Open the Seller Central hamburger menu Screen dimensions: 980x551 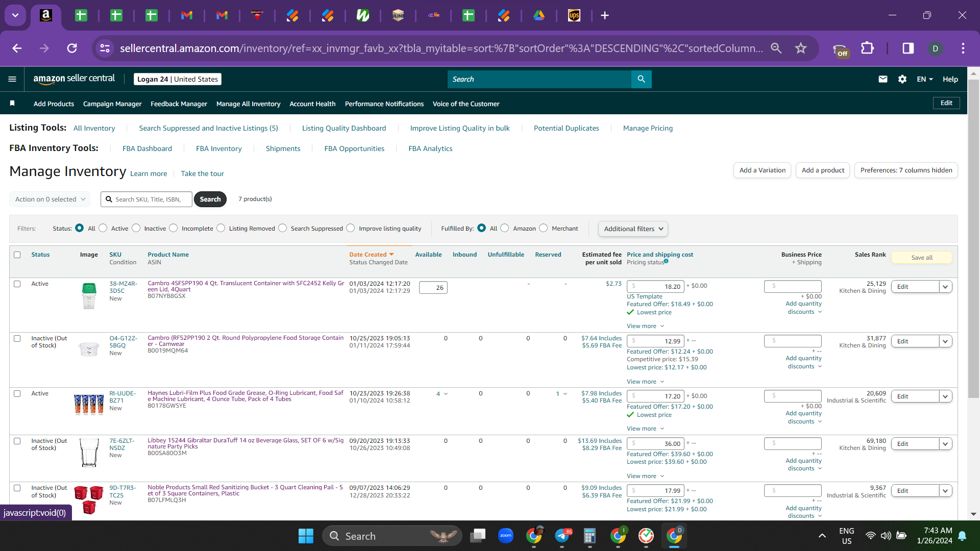[12, 79]
